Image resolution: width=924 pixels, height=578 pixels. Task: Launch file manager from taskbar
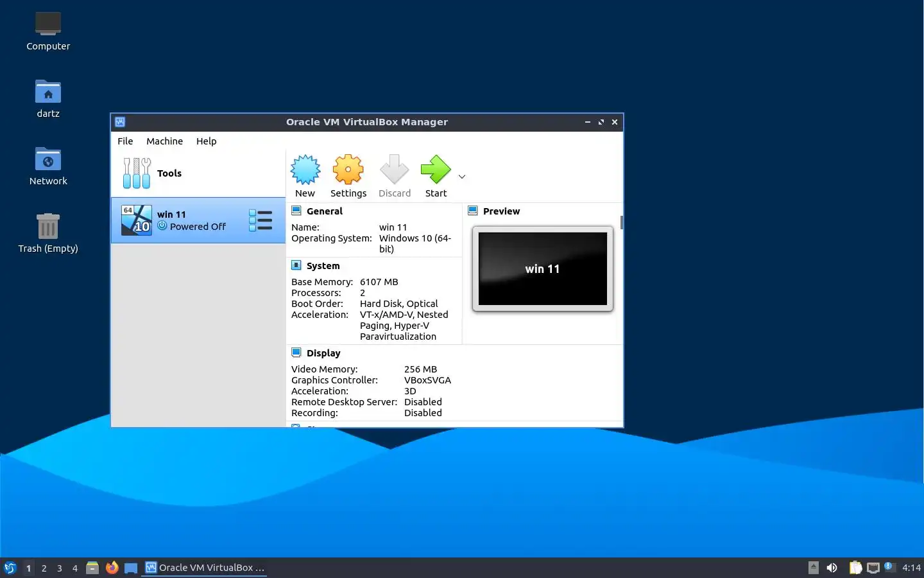point(92,568)
